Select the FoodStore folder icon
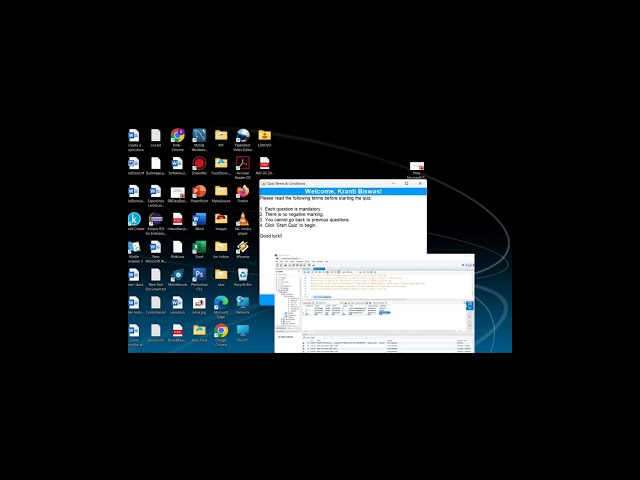This screenshot has height=480, width=640. (x=221, y=166)
